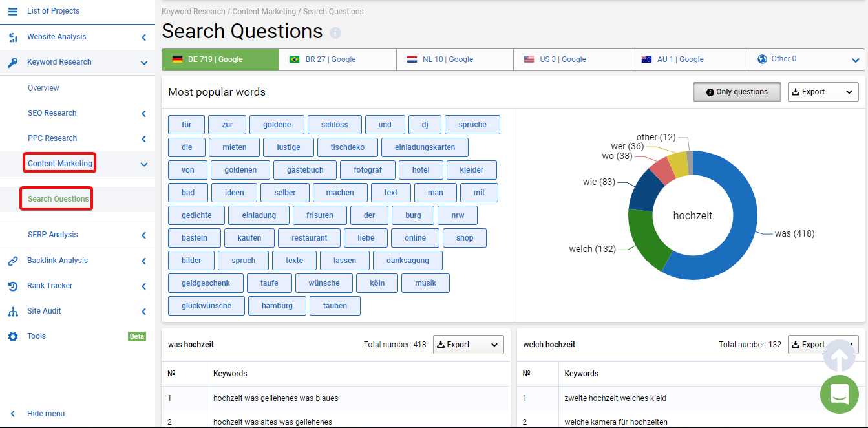The height and width of the screenshot is (428, 868).
Task: Open the green chat support bubble
Action: click(840, 394)
